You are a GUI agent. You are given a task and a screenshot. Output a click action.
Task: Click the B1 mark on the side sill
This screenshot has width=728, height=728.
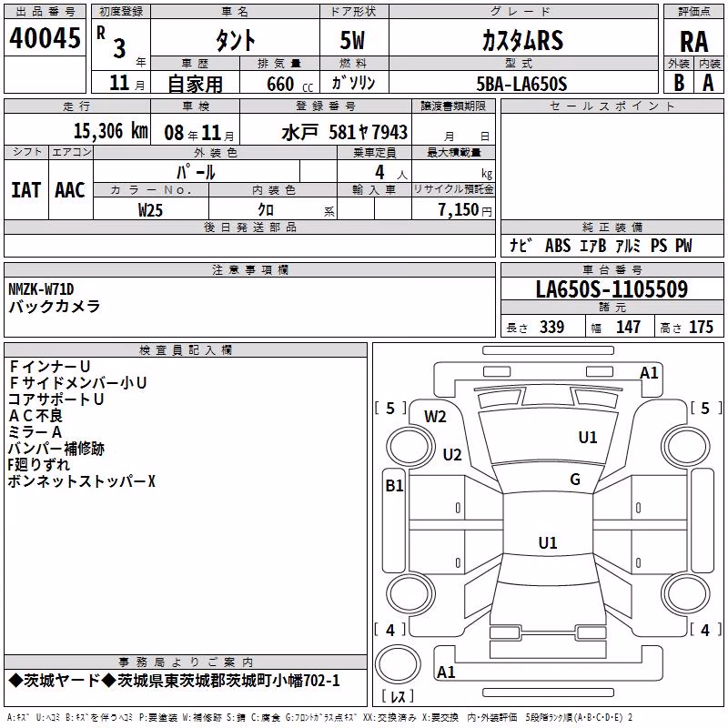click(394, 486)
